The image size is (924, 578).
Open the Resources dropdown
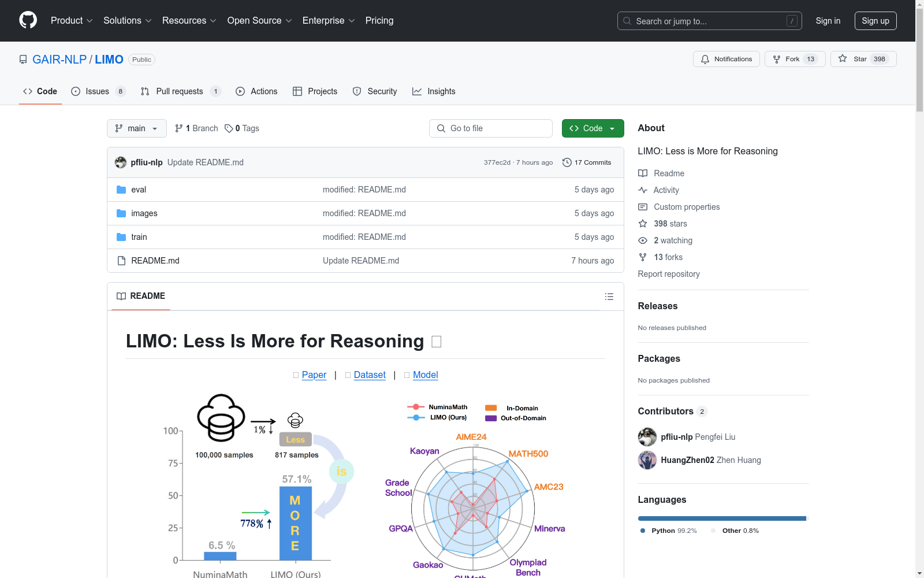[189, 21]
